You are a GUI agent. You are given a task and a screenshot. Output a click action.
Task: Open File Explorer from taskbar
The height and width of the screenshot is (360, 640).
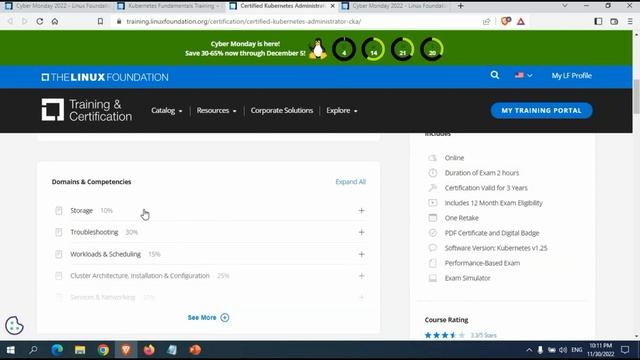coord(80,350)
